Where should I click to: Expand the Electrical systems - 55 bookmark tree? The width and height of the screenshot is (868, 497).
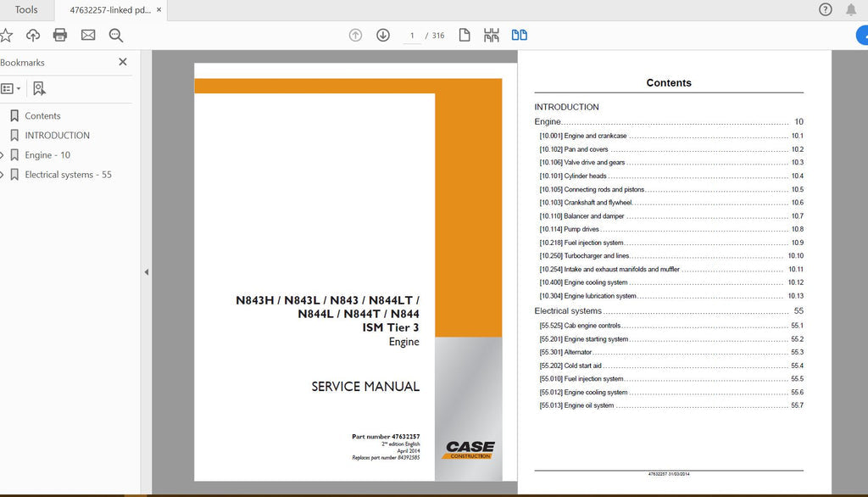tap(2, 175)
